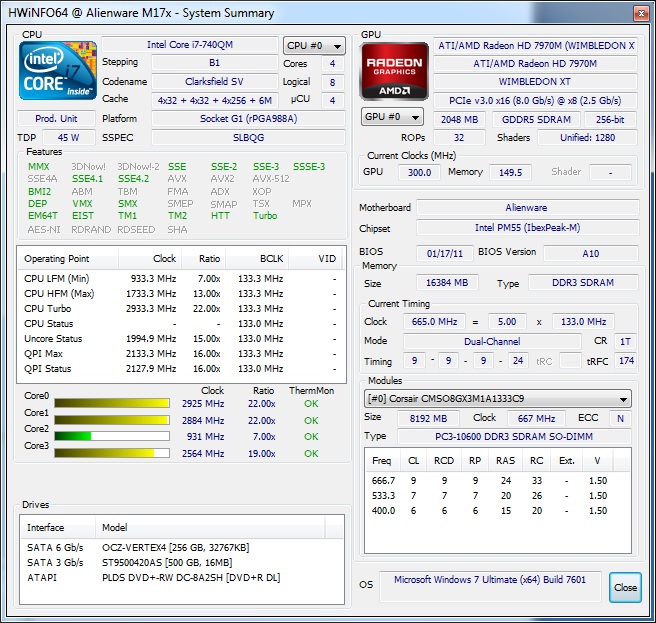Click the Operating Point column header
Screen dimensions: 656x623
click(x=68, y=259)
